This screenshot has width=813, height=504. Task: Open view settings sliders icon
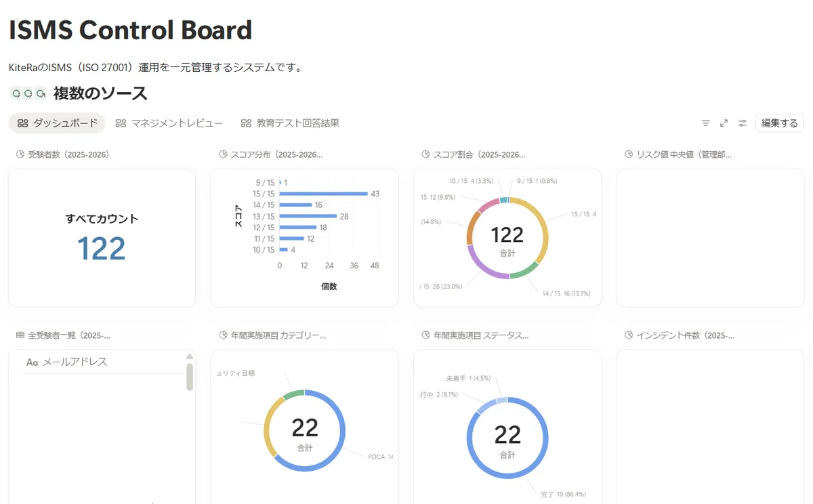(x=743, y=123)
